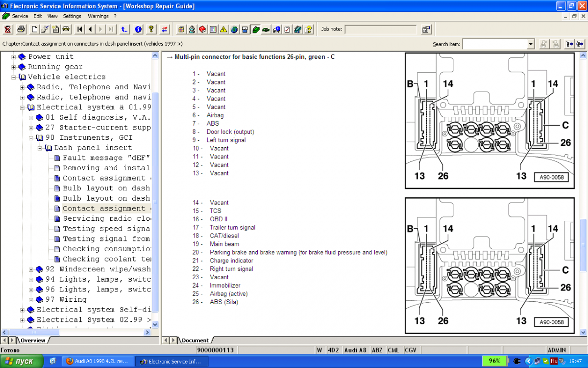Select 'Testing speed signal' tree document

[106, 229]
